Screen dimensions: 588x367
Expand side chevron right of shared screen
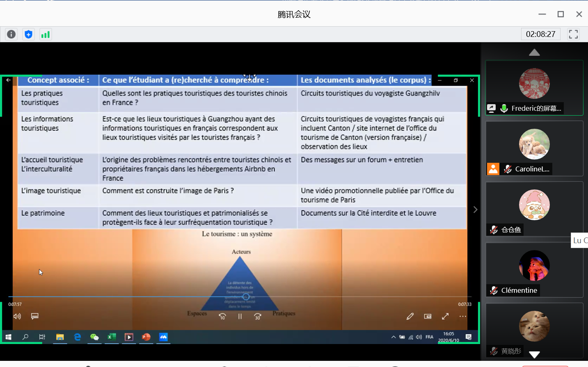(x=475, y=210)
